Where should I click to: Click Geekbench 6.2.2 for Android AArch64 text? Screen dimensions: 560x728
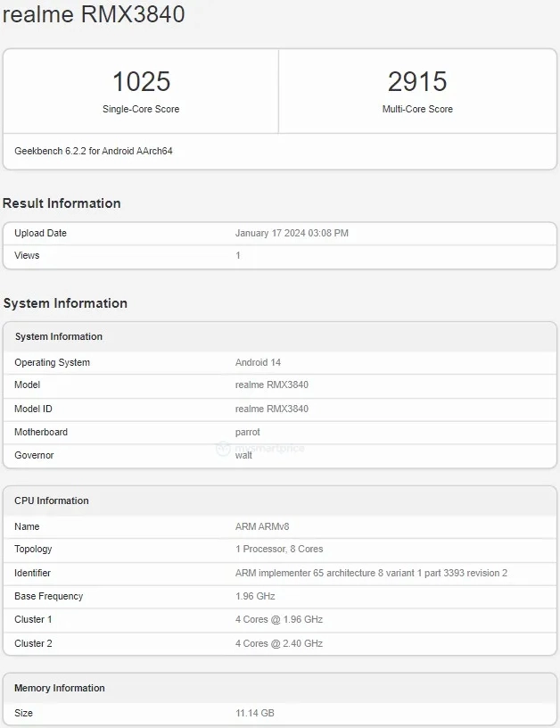coord(94,151)
